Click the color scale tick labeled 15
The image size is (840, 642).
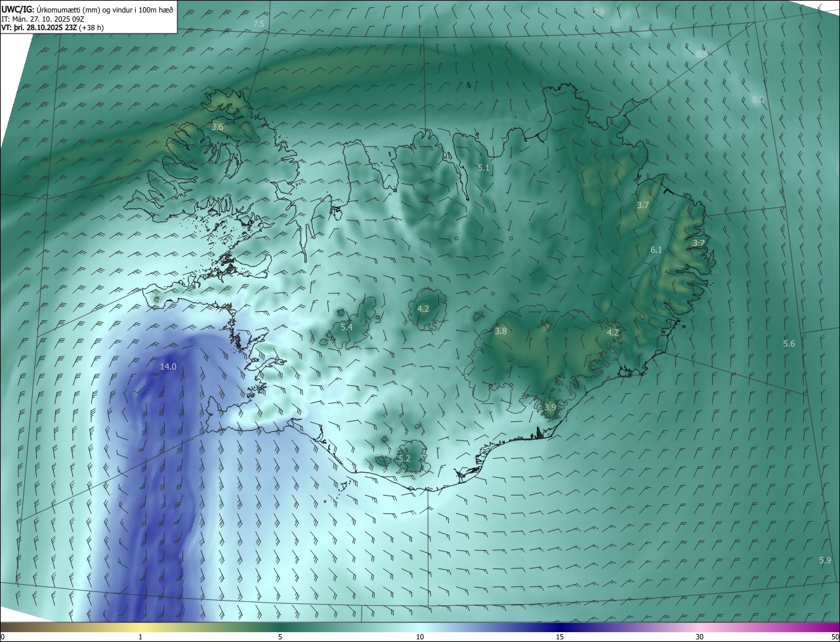pyautogui.click(x=560, y=637)
